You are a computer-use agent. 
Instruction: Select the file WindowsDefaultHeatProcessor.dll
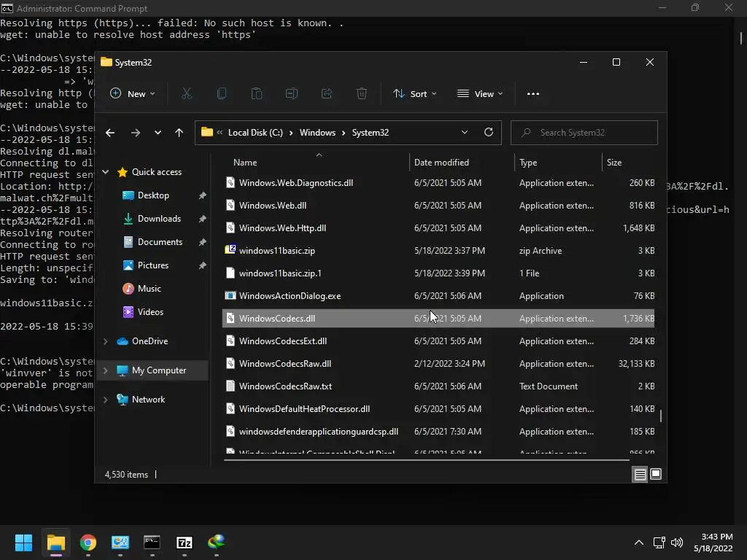[438, 409]
